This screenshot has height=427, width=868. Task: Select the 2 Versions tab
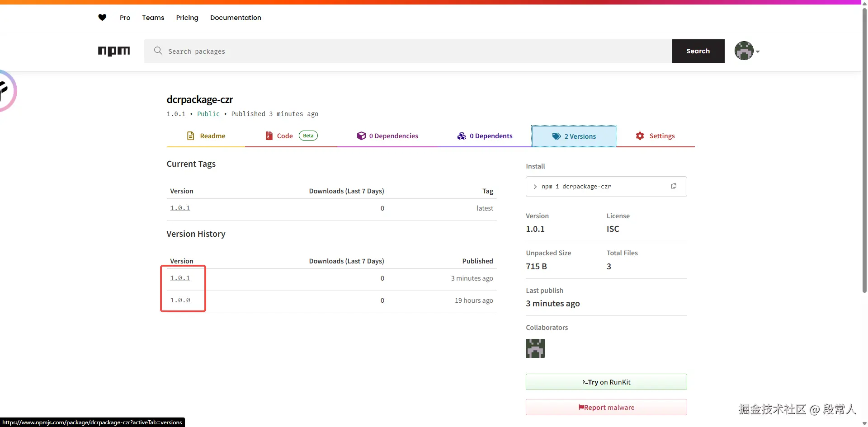574,136
